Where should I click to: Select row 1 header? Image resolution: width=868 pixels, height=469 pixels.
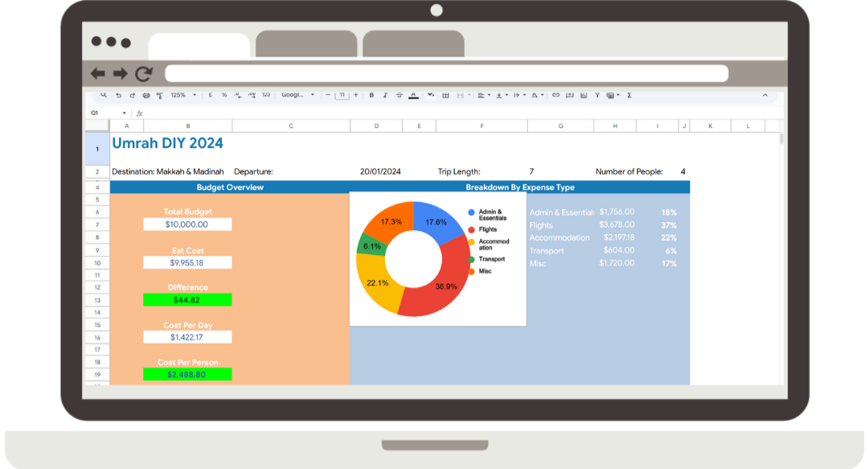97,149
